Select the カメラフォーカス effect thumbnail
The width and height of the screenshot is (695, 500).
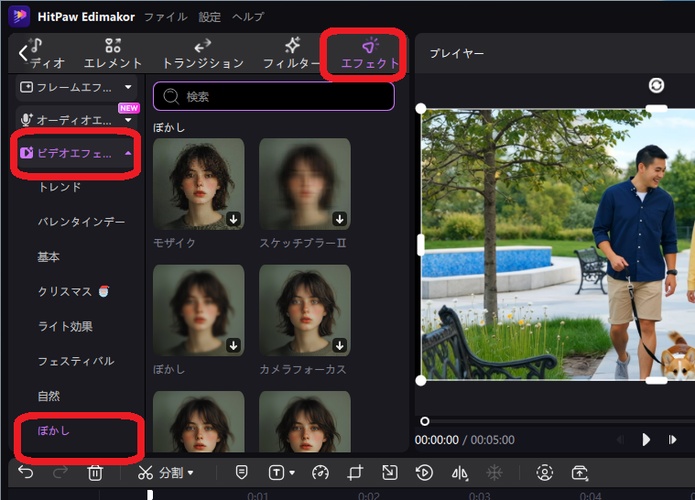(305, 310)
